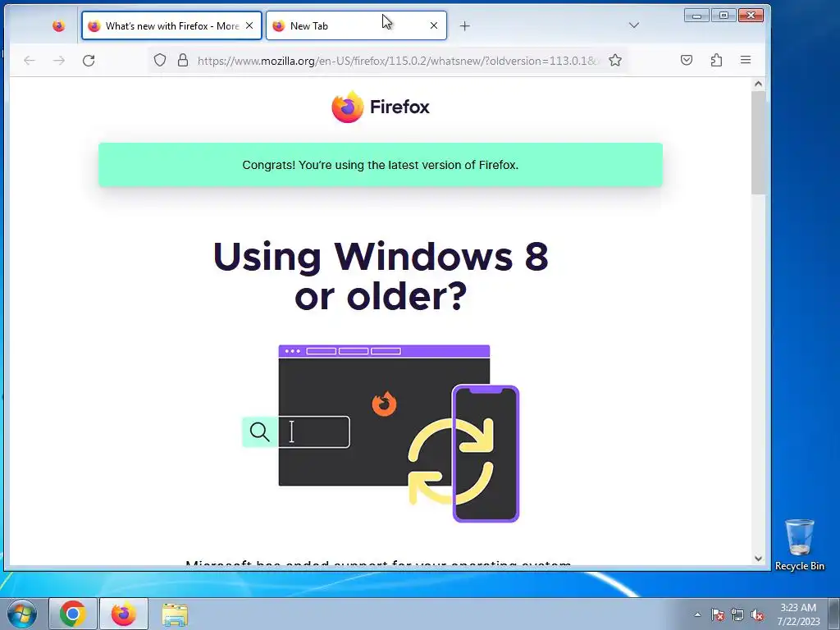
Task: Click the Using Windows 8 or older heading
Action: [x=381, y=276]
